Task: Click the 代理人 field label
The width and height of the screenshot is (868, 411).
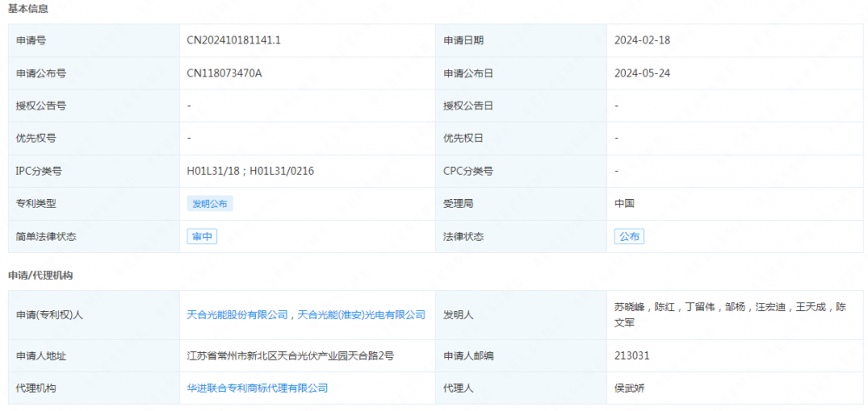Action: pyautogui.click(x=458, y=388)
